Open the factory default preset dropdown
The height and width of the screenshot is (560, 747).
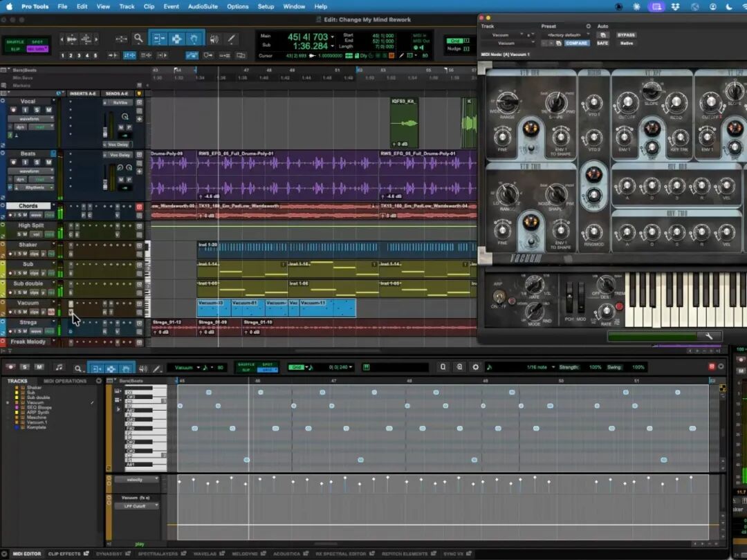[566, 35]
